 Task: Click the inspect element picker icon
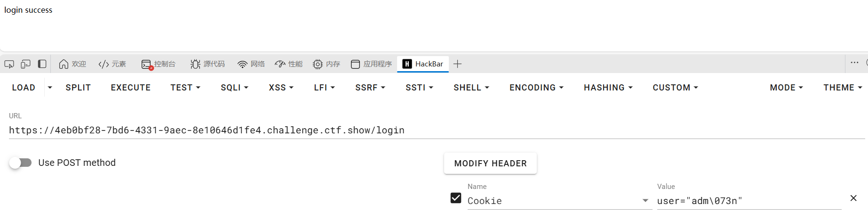[x=9, y=64]
